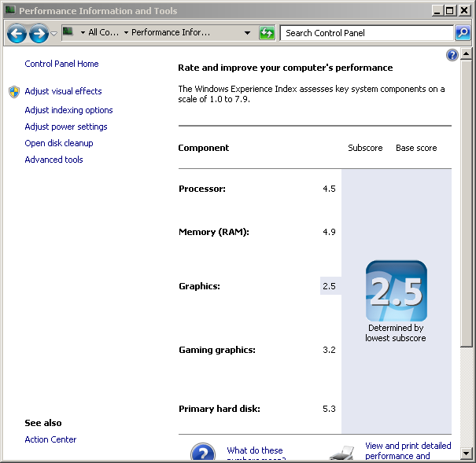Open Control Panel Home
Image resolution: width=476 pixels, height=463 pixels.
(61, 64)
